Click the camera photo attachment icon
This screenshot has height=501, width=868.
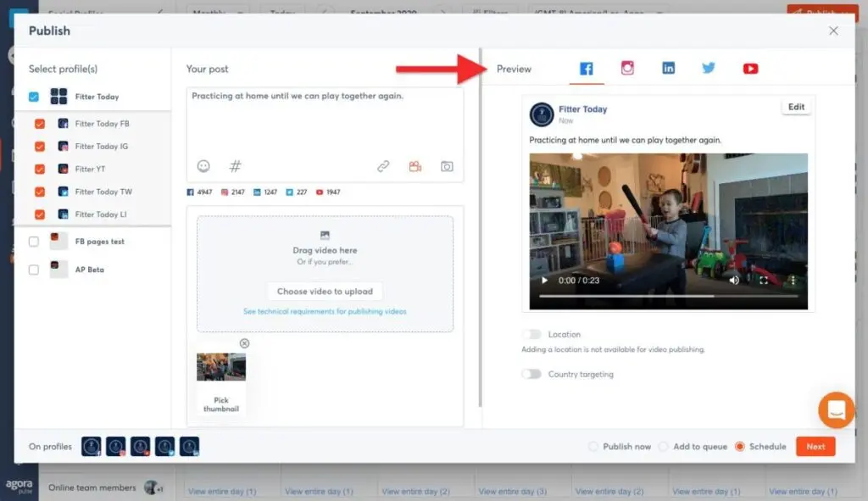[x=447, y=167]
